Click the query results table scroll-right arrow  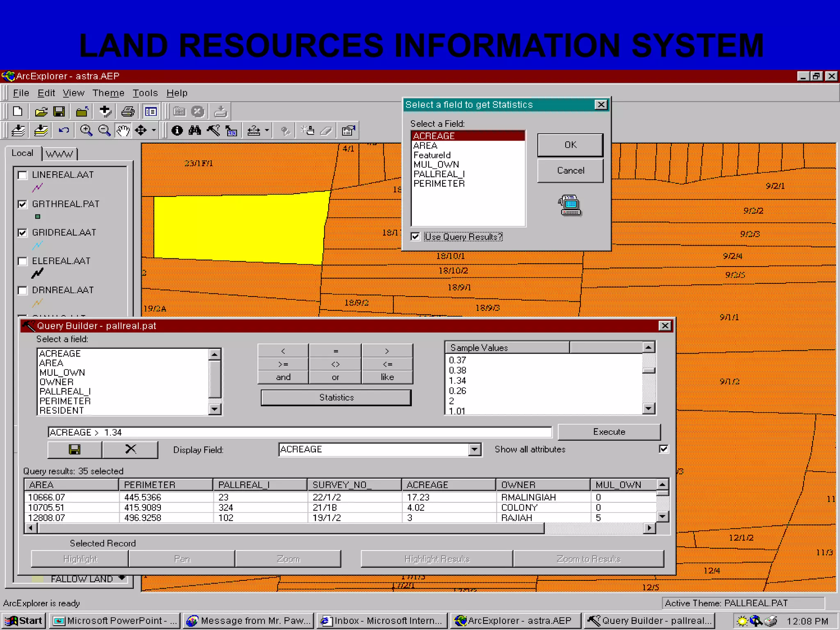click(x=649, y=528)
